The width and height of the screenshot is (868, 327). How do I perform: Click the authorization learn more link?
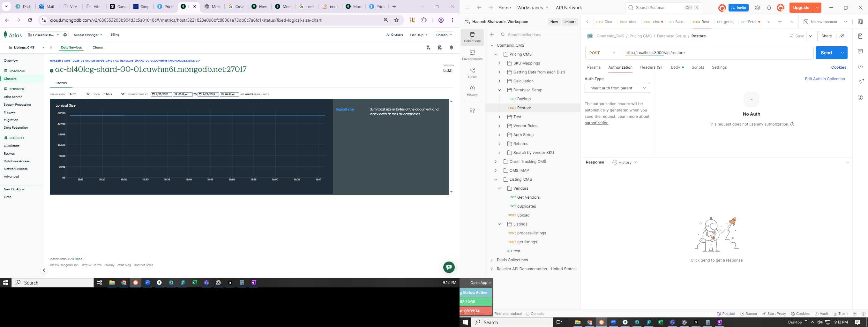[596, 123]
